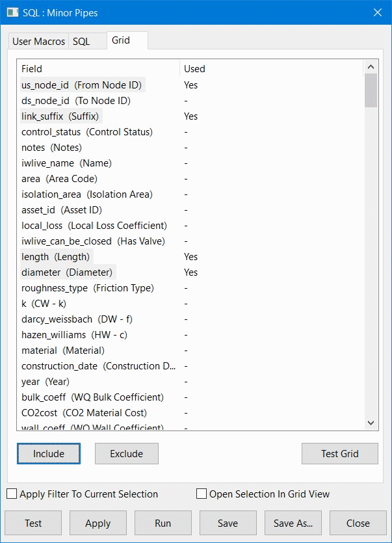Close the Minor Pipes SQL dialog
The image size is (392, 543).
(x=357, y=523)
